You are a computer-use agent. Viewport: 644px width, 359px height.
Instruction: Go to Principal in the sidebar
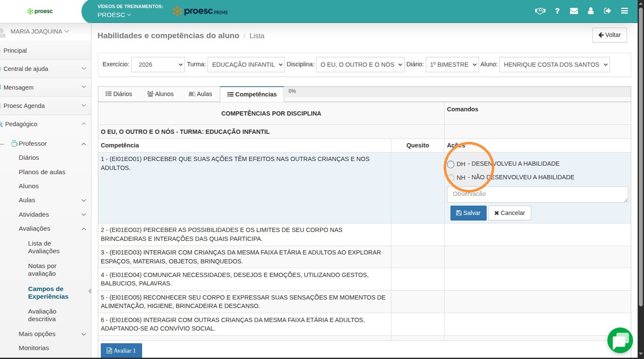coord(15,51)
